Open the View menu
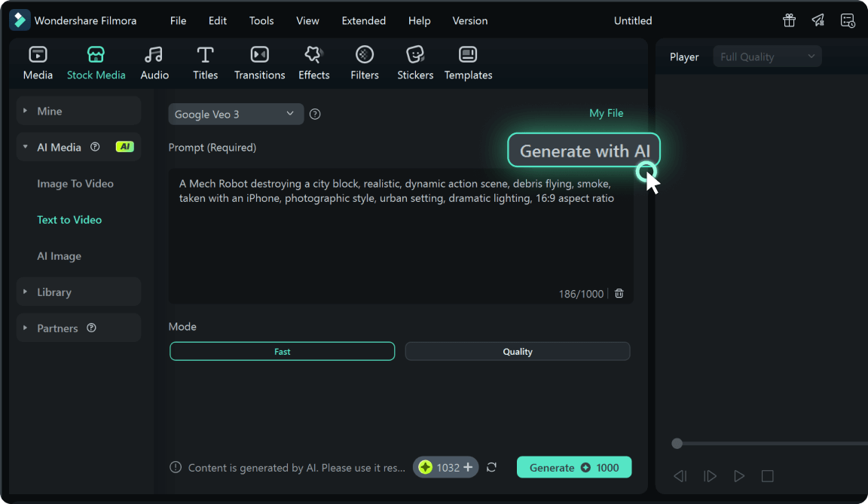Viewport: 868px width, 504px height. (307, 20)
